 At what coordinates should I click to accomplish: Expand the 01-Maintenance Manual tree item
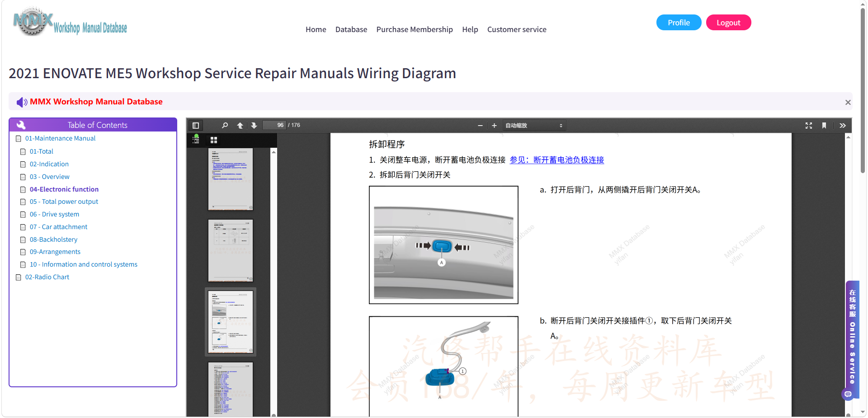pyautogui.click(x=60, y=138)
